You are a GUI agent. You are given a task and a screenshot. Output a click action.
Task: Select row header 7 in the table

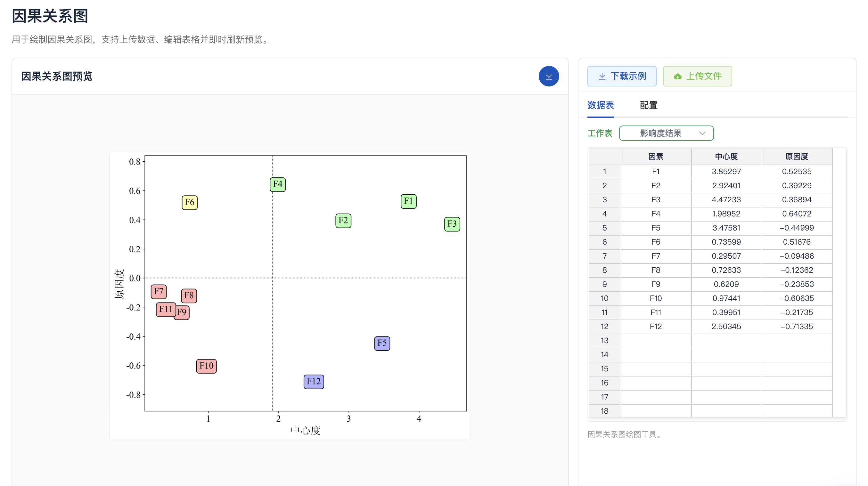(x=604, y=256)
